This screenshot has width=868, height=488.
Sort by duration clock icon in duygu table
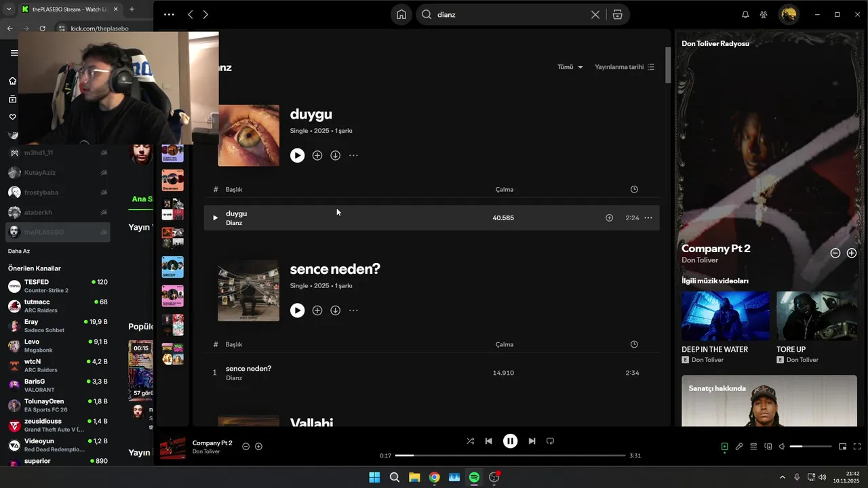coord(634,189)
